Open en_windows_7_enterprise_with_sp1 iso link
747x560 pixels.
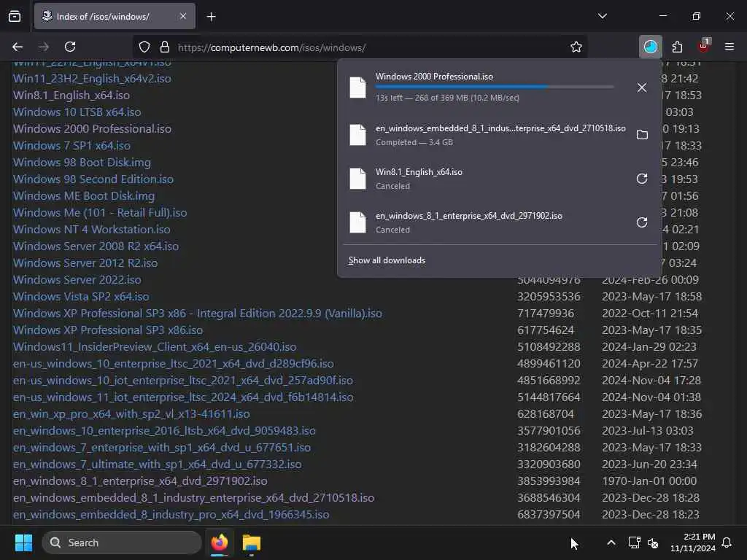tap(162, 447)
